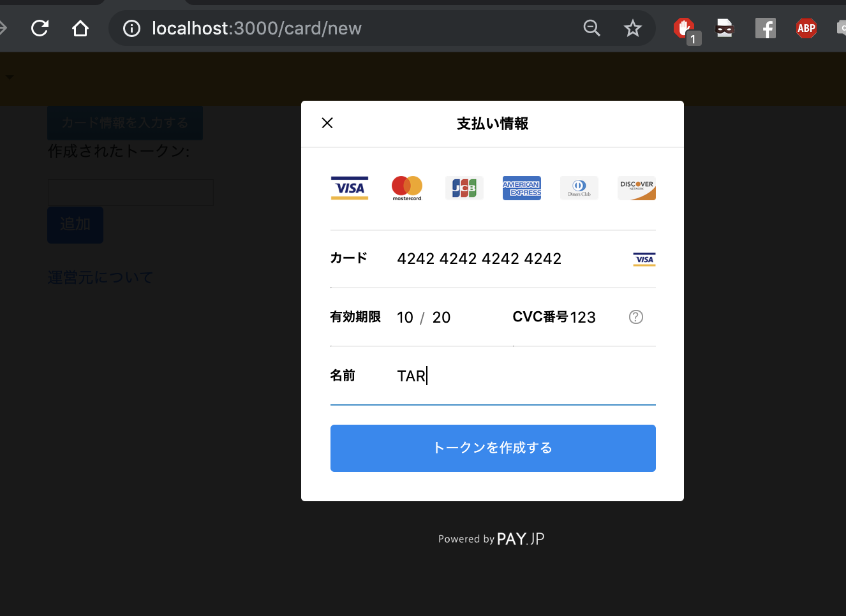The height and width of the screenshot is (616, 846).
Task: Select the American Express logo
Action: pyautogui.click(x=521, y=187)
